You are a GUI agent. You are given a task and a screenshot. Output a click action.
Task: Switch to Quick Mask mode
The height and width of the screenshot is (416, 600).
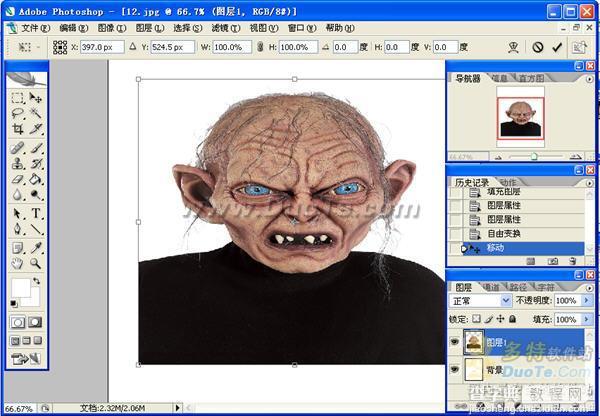coord(35,322)
